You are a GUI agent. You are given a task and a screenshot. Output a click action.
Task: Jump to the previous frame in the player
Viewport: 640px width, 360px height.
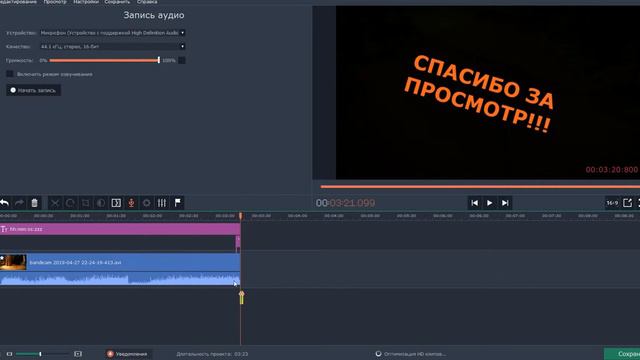[x=474, y=203]
